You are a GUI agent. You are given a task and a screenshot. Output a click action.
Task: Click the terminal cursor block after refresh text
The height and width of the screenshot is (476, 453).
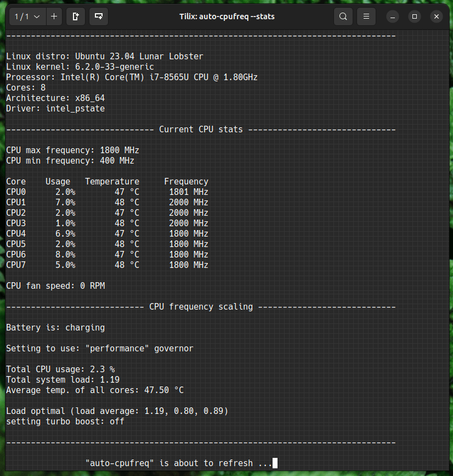275,463
